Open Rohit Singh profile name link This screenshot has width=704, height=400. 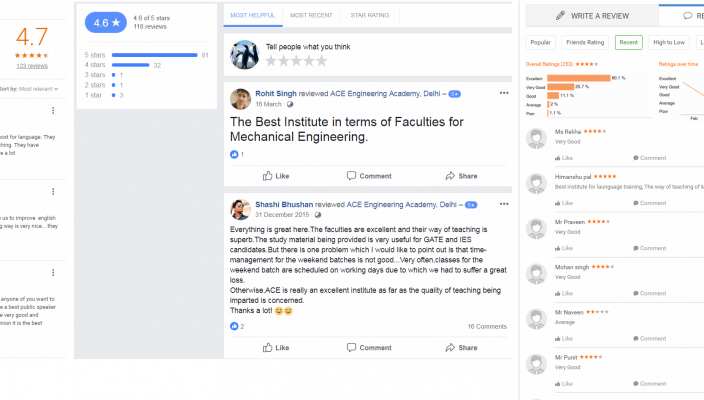(x=276, y=93)
